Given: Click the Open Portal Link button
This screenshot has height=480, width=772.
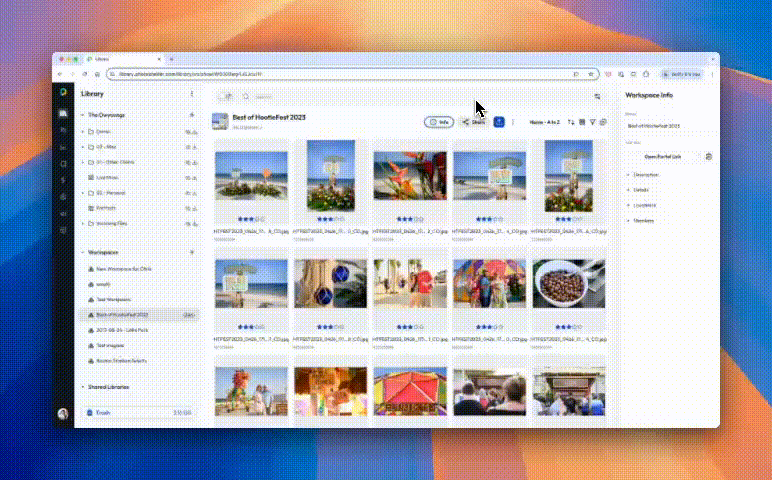Looking at the screenshot, I should tap(663, 157).
